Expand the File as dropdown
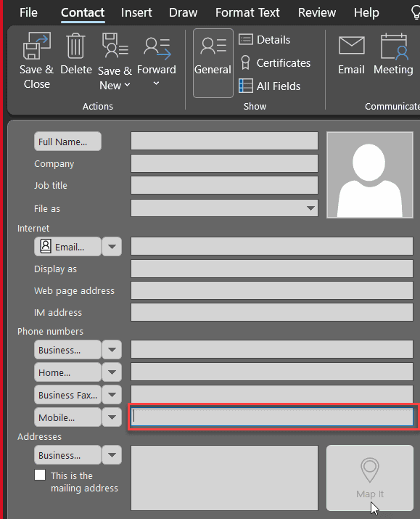This screenshot has height=519, width=420. tap(310, 208)
